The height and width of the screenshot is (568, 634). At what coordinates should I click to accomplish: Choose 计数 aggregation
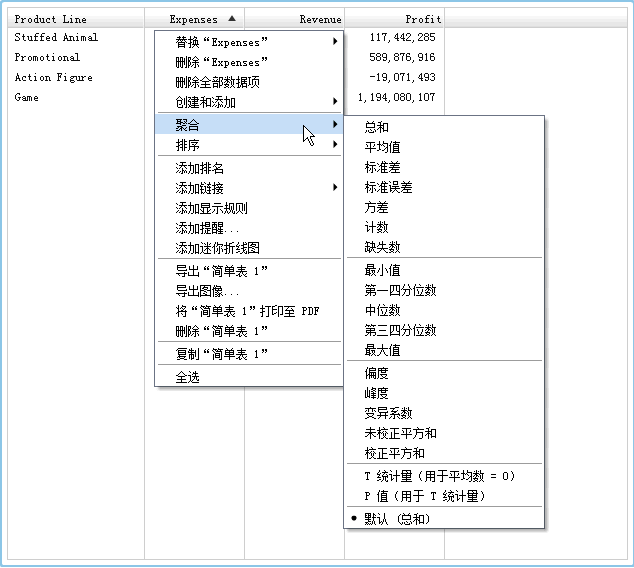click(444, 227)
